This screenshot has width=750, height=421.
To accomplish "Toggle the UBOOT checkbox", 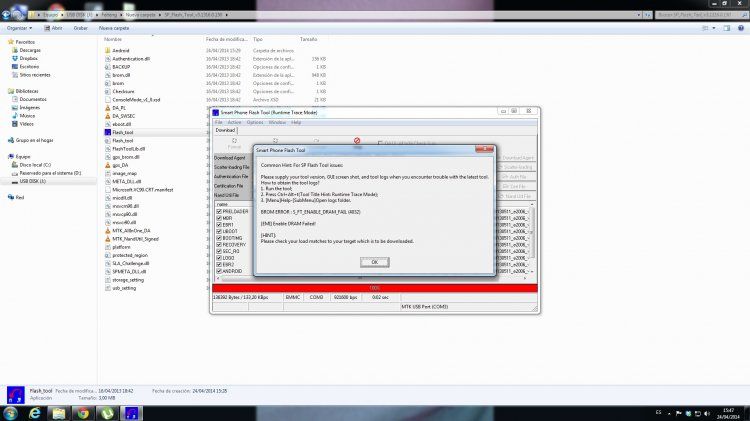I will click(219, 232).
